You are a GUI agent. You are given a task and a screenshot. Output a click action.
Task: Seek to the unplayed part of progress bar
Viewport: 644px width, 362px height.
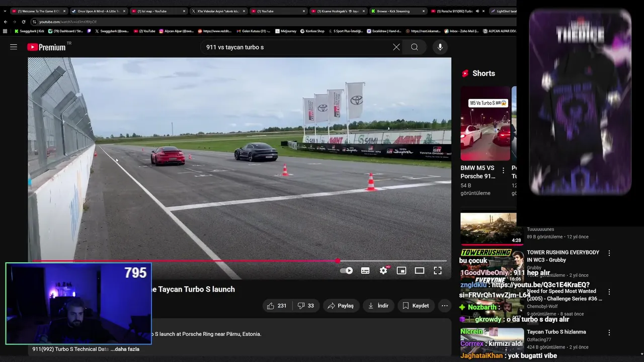392,261
